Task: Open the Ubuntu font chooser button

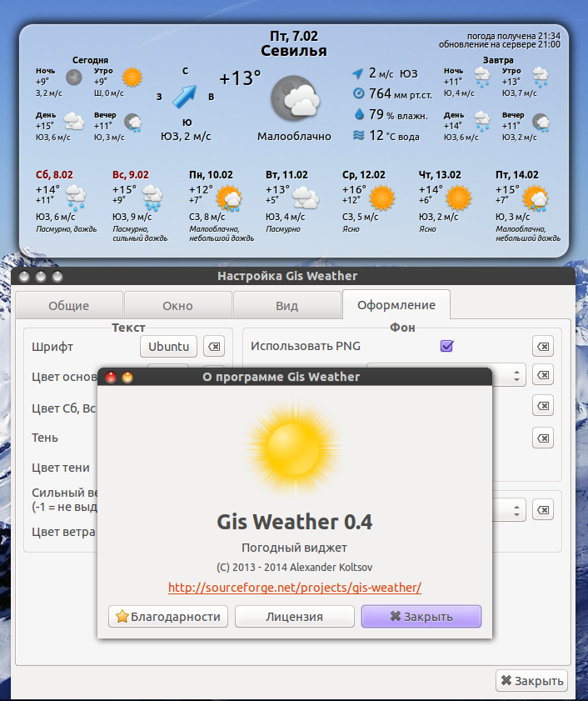Action: pos(168,347)
